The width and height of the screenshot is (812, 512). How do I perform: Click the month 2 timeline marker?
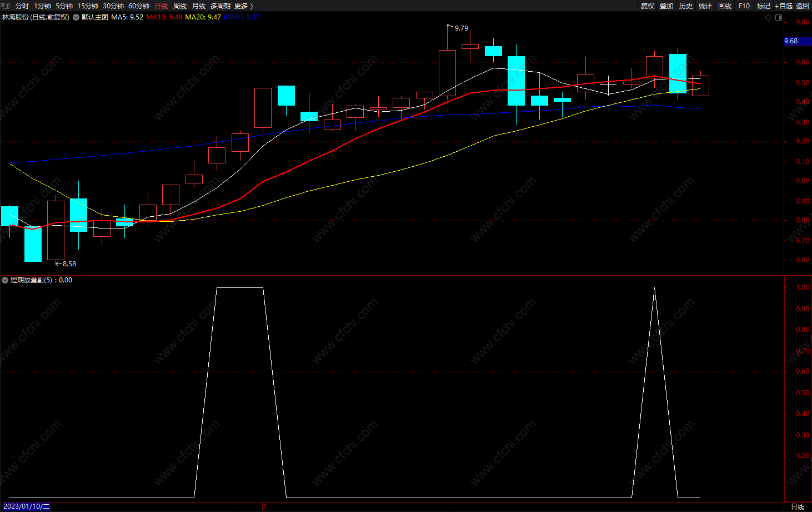(x=264, y=506)
